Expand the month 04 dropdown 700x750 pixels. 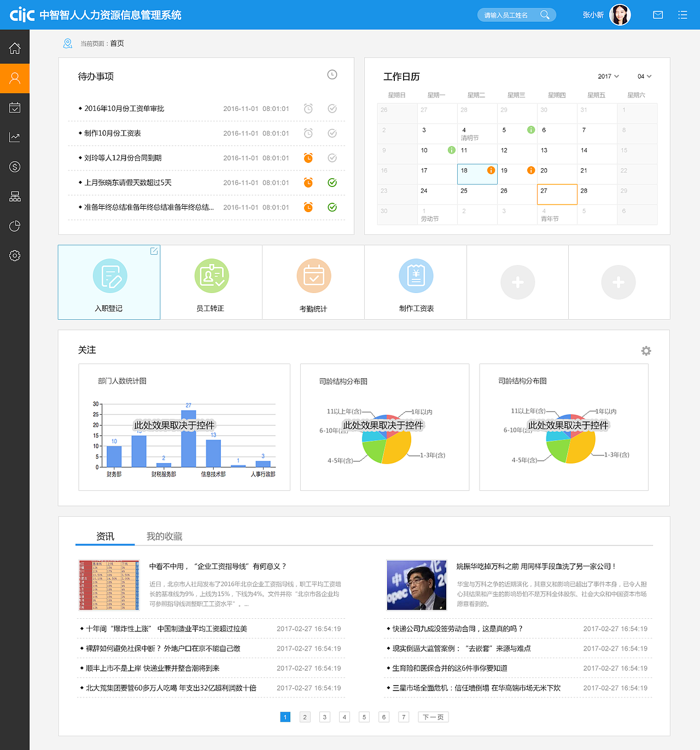click(644, 77)
